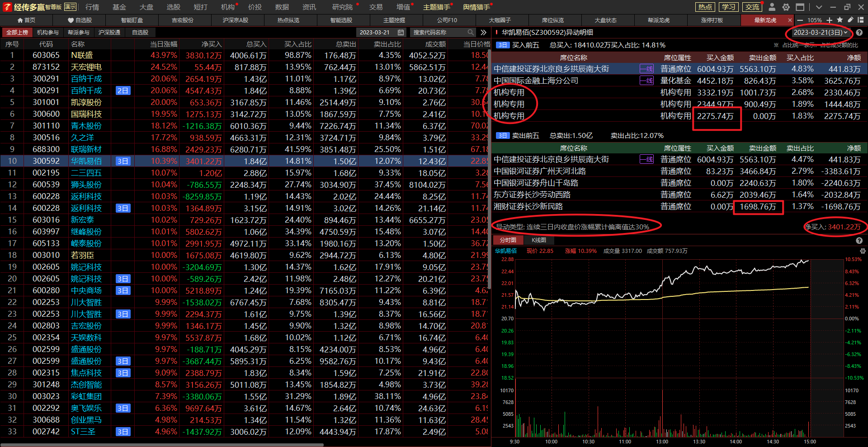Switch to the 智能盯盘 tab
The width and height of the screenshot is (868, 447).
pos(132,20)
